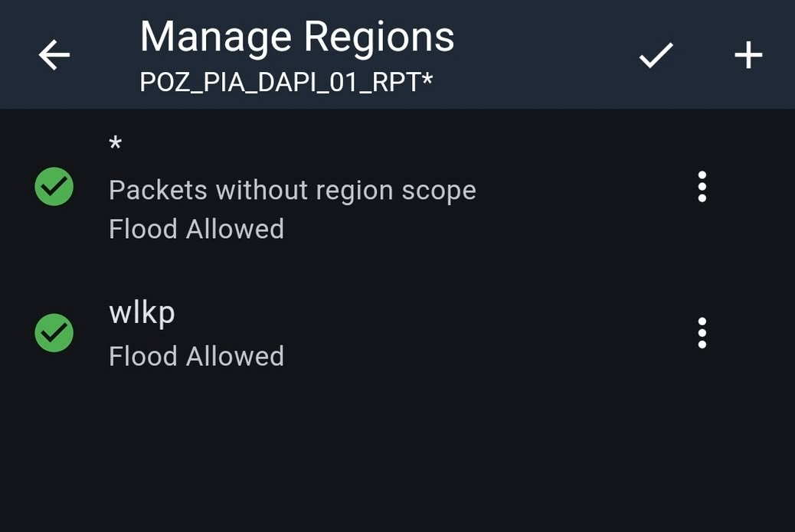795x532 pixels.
Task: Add a new region with the plus icon
Action: [x=748, y=54]
